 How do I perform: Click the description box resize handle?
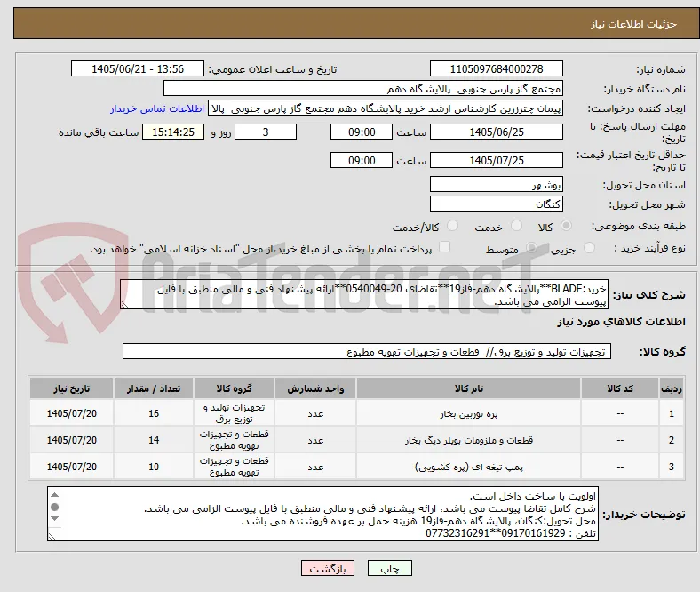(124, 304)
